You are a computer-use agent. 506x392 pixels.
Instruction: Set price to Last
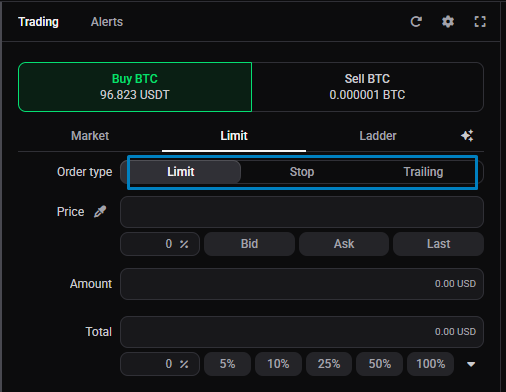click(438, 244)
